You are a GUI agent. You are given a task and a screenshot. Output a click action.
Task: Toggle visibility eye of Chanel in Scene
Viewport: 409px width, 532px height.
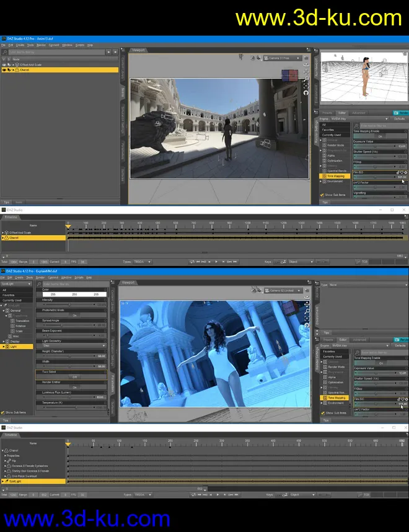(x=4, y=70)
